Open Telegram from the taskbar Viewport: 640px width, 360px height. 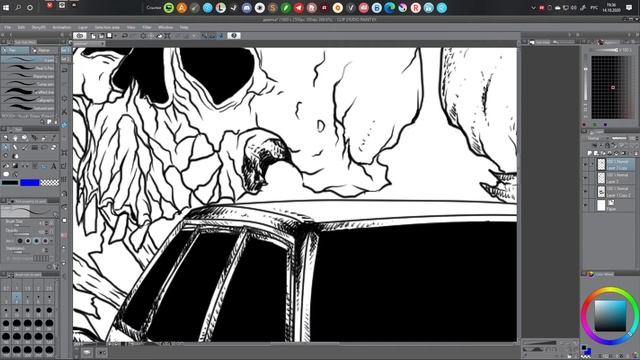click(299, 8)
